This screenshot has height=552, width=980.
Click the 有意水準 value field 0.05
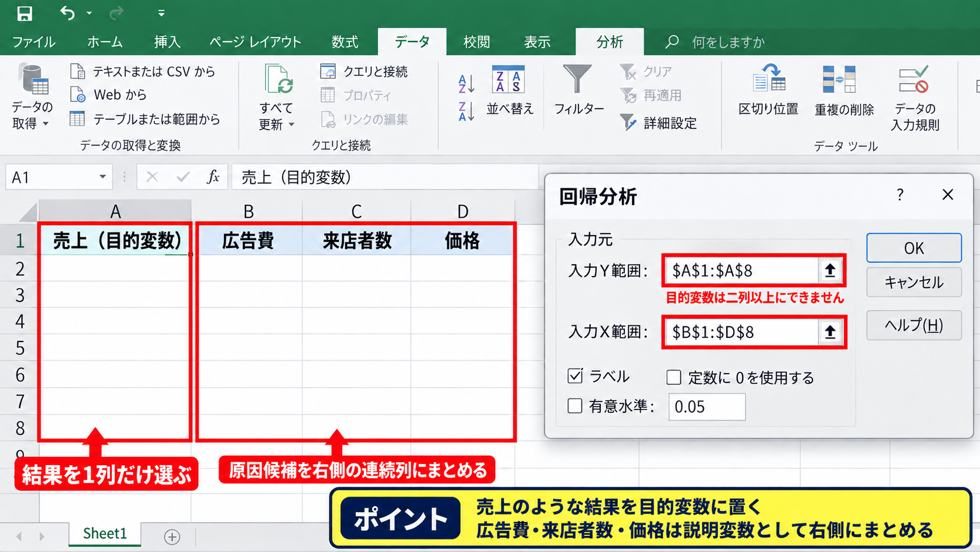(x=707, y=407)
